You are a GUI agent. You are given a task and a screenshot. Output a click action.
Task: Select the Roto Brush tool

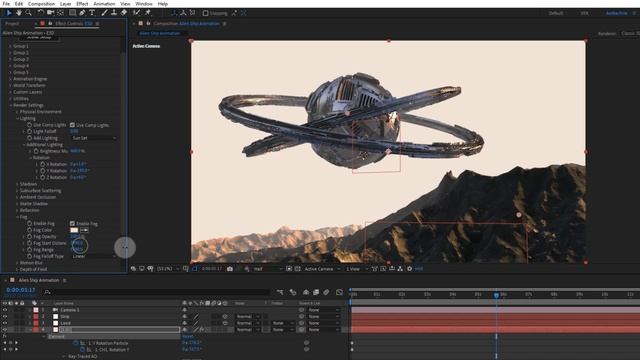(137, 13)
